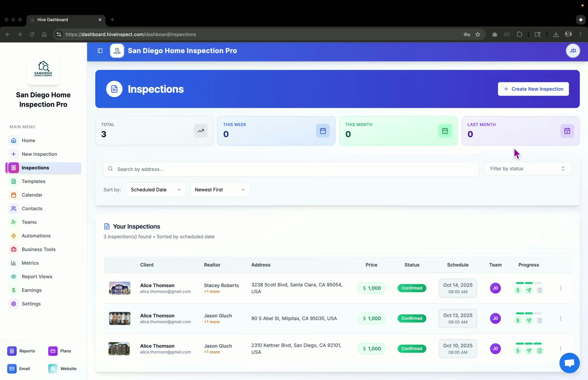Click the payment dollar icon for Oct 14 inspection
The height and width of the screenshot is (380, 588).
[x=518, y=290]
